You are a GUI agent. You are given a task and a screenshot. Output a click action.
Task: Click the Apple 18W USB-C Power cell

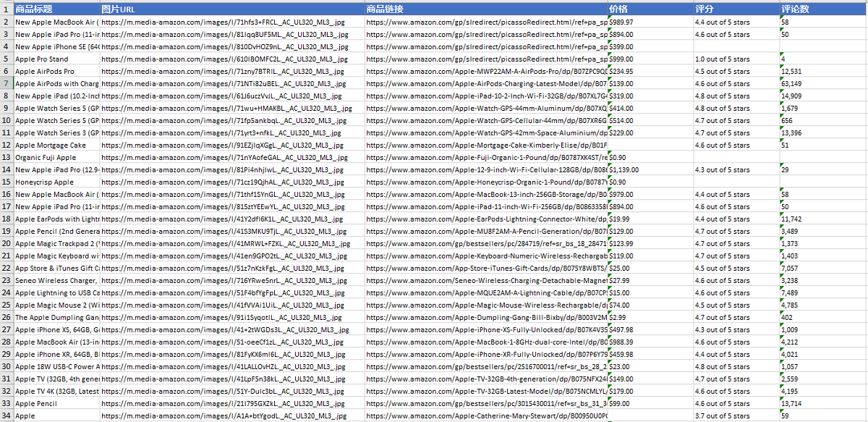56,367
